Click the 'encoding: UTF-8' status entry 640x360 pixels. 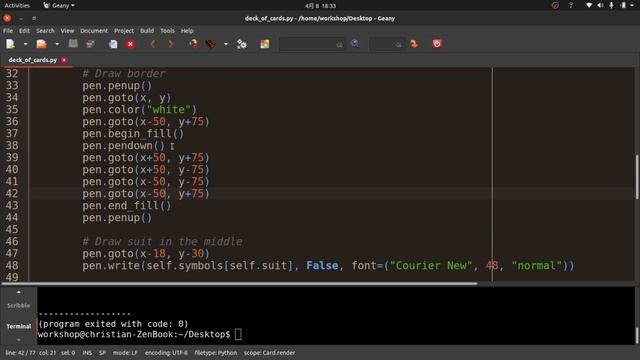tap(166, 353)
